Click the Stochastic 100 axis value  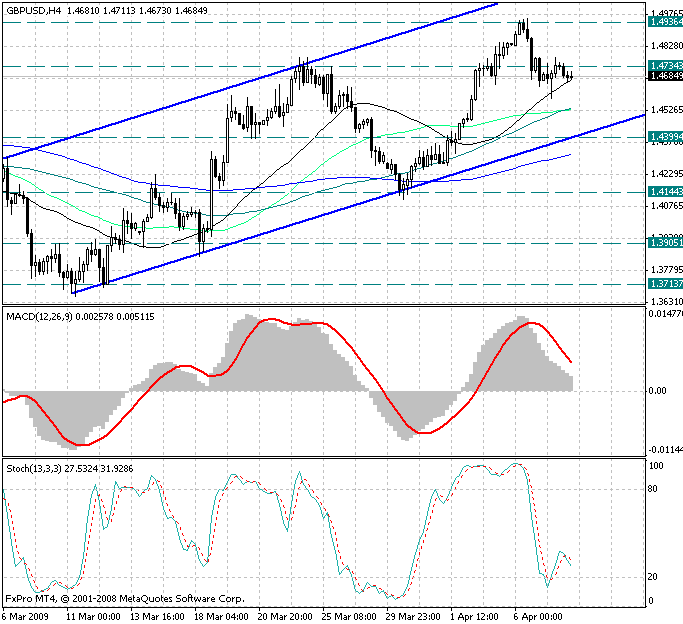tap(656, 466)
